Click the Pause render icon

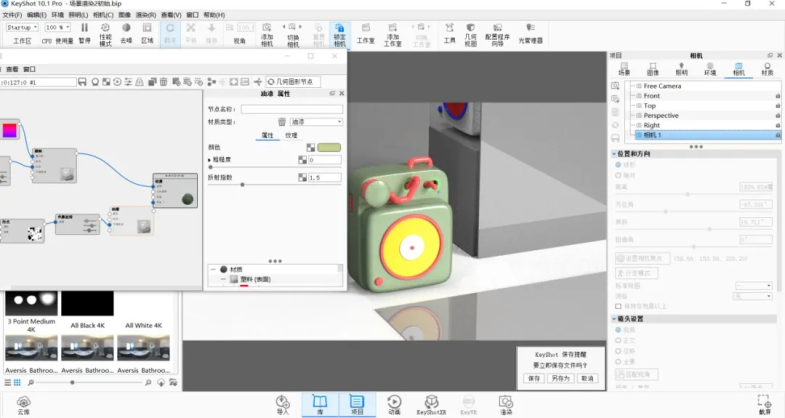click(84, 31)
